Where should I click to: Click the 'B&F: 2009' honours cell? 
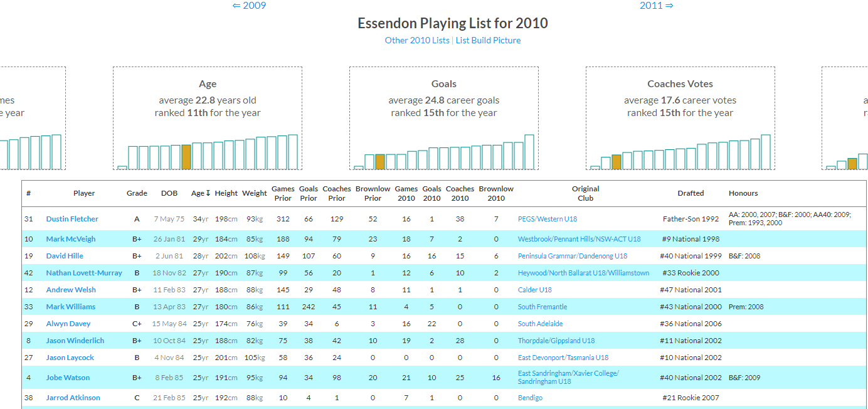pos(744,378)
